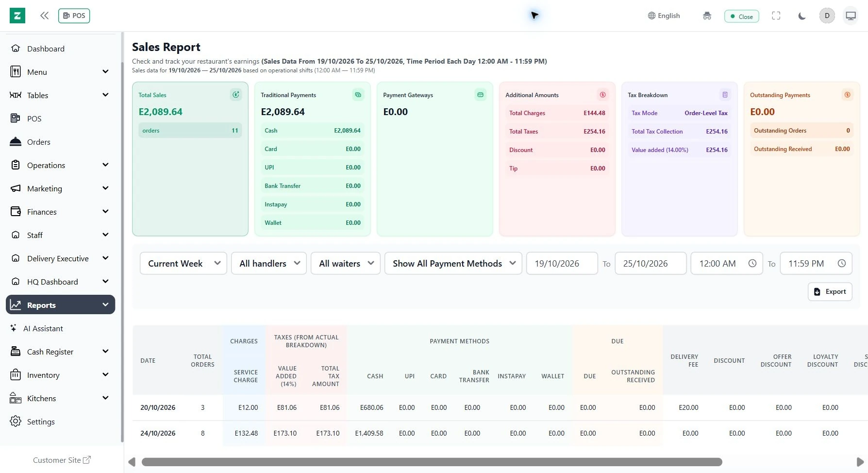868x473 pixels.
Task: Click the HQ Dashboard sidebar icon
Action: pyautogui.click(x=16, y=282)
